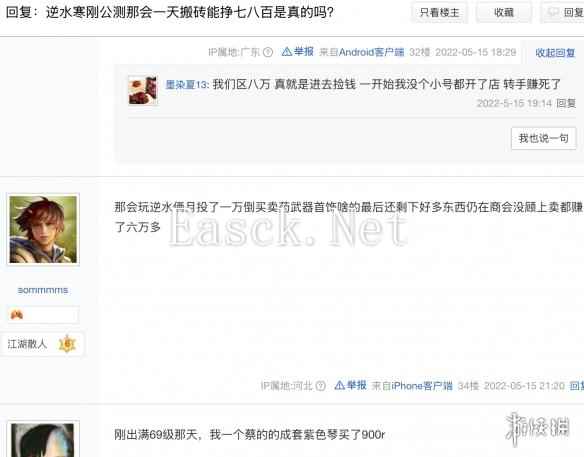Click the report warning icon on floor 34
Viewport: 584px width, 457px height.
pyautogui.click(x=339, y=385)
